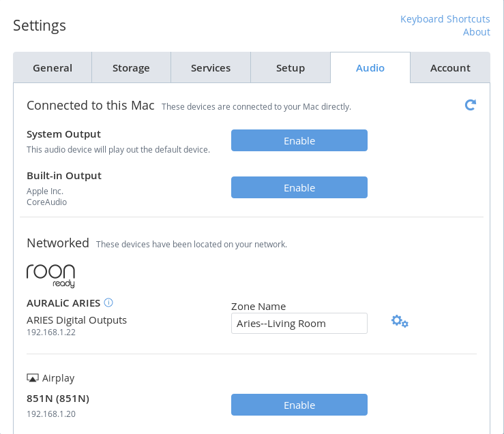Open the AURALiC ARIES info icon
504x434 pixels.
(x=108, y=303)
